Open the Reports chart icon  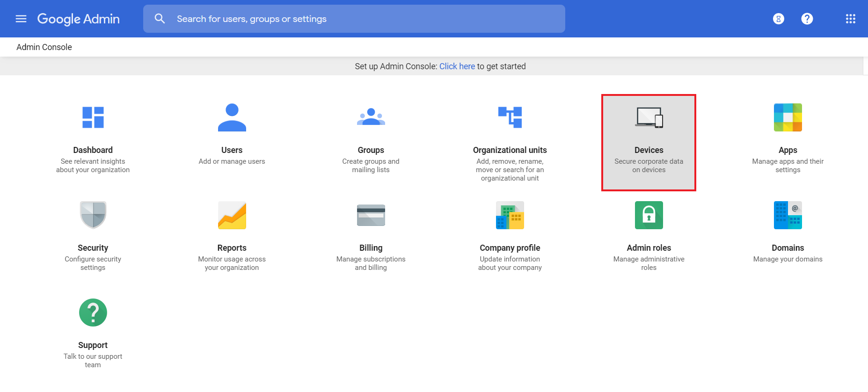tap(232, 215)
